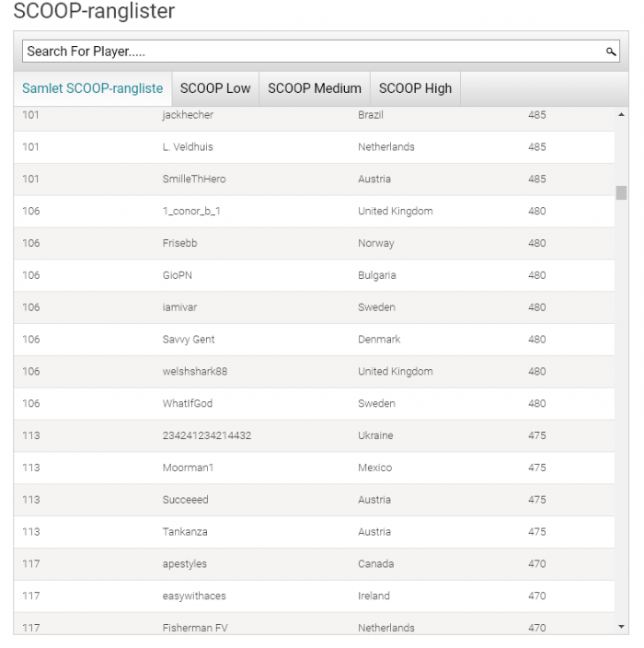This screenshot has height=648, width=644.
Task: Switch to the SCOOP Low tab
Action: [x=215, y=88]
